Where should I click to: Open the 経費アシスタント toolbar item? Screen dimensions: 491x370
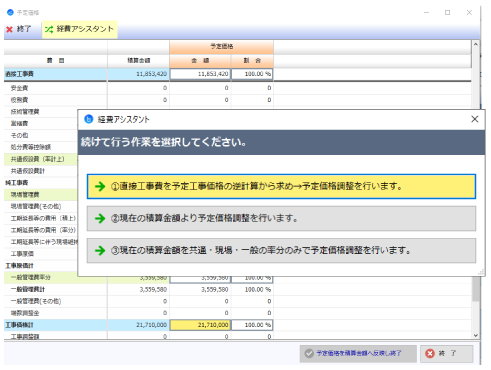80,29
